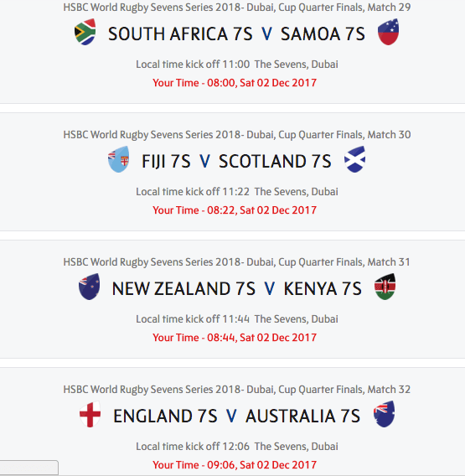This screenshot has height=476, width=465.
Task: Open the Match 31 quarter final heading
Action: 237,262
